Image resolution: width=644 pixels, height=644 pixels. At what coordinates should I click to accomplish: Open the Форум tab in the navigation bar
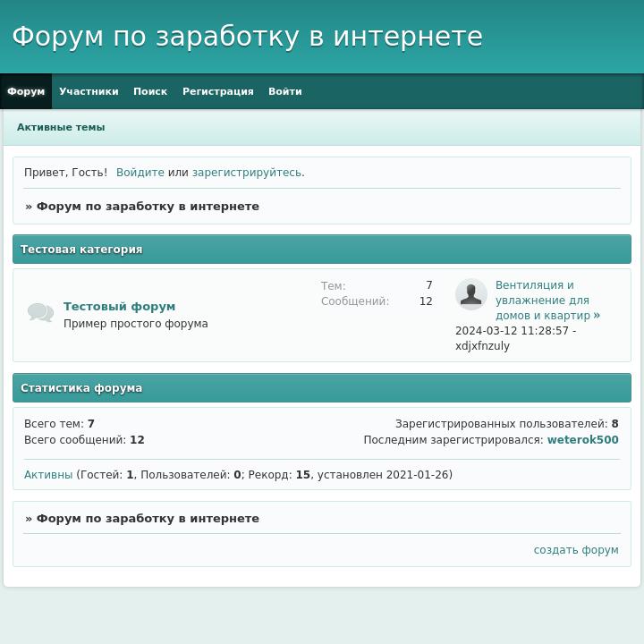pyautogui.click(x=26, y=91)
